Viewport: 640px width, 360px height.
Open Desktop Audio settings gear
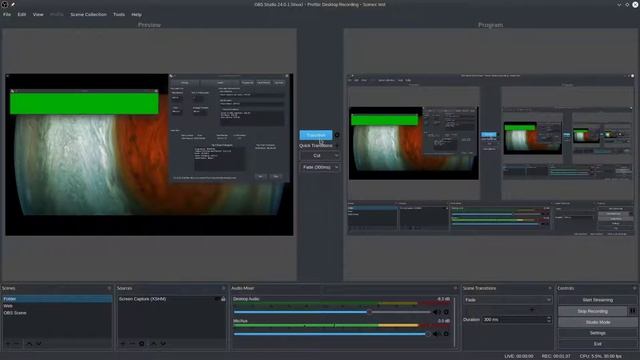(446, 312)
